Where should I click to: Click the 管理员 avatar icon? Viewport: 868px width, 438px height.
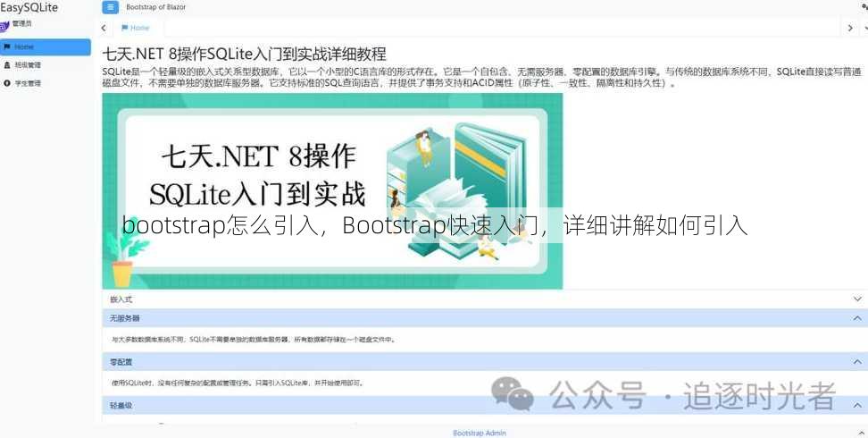pos(4,26)
